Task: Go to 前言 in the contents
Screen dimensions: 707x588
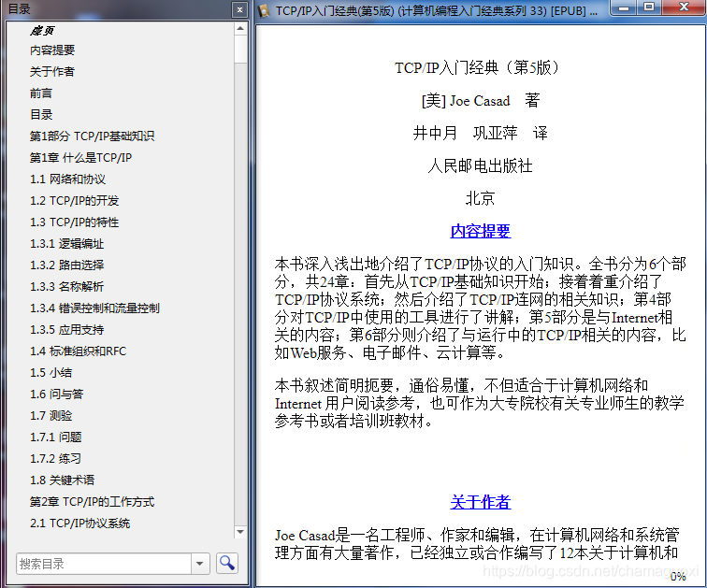Action: (x=41, y=93)
